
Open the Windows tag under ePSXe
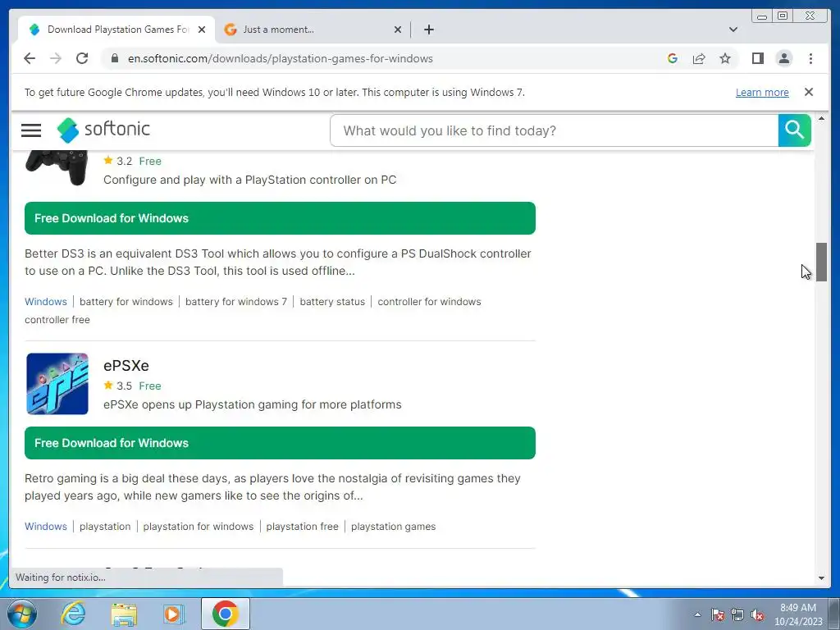click(46, 527)
